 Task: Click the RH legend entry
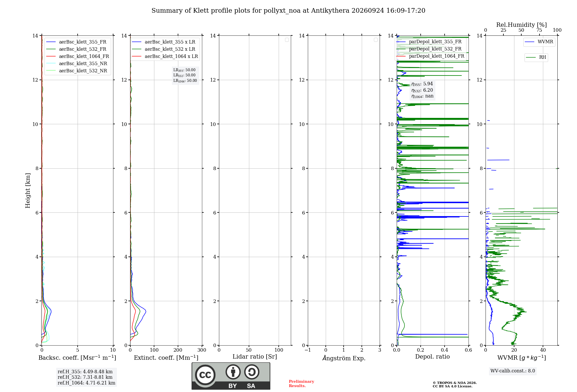coord(536,57)
